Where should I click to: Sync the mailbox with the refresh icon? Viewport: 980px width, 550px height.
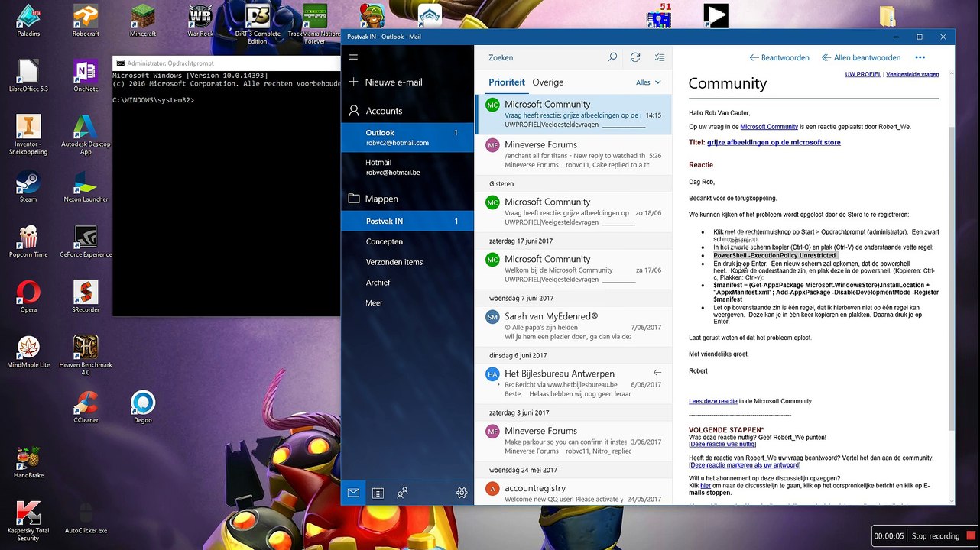pos(635,57)
